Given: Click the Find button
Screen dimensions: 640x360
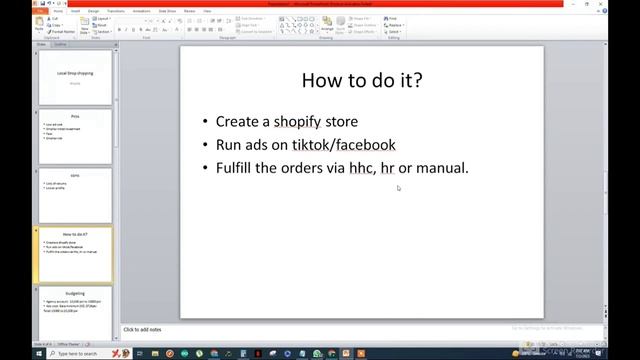Looking at the screenshot, I should [x=390, y=19].
